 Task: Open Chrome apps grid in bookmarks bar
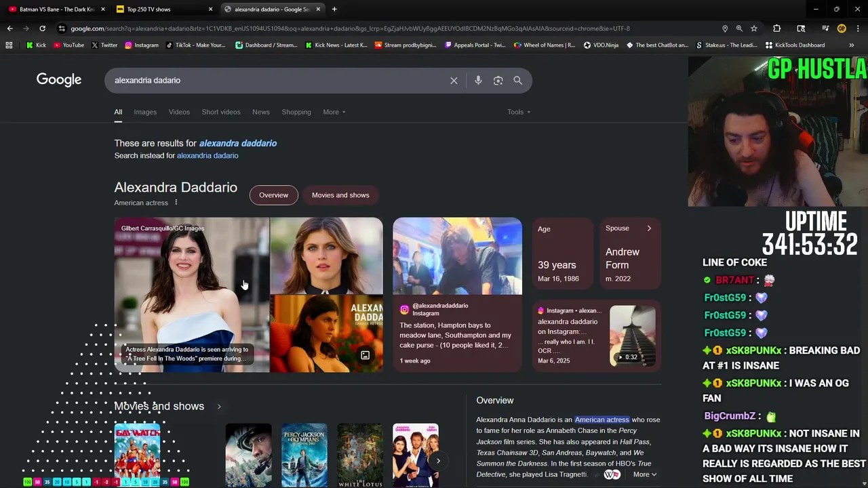click(x=9, y=45)
